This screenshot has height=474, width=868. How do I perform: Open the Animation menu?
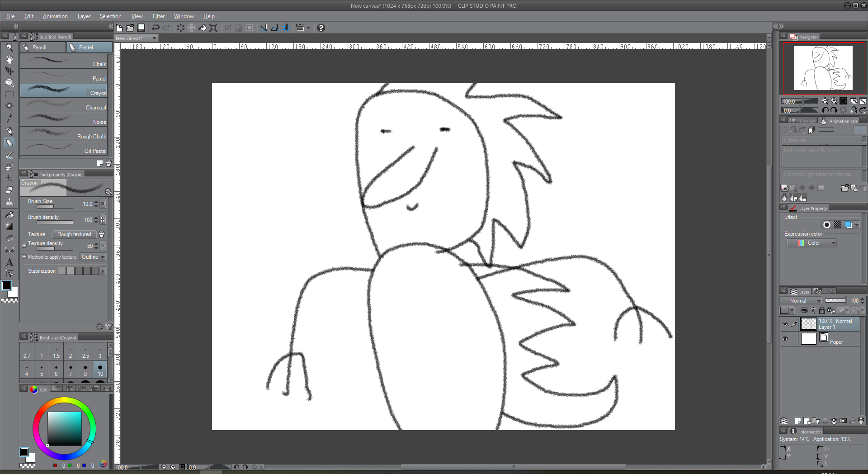[55, 16]
